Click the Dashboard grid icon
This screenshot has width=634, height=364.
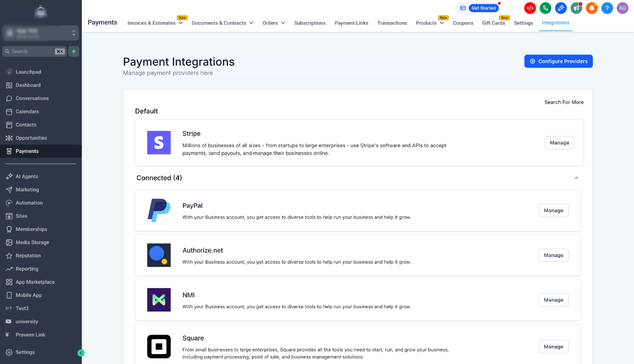point(9,85)
